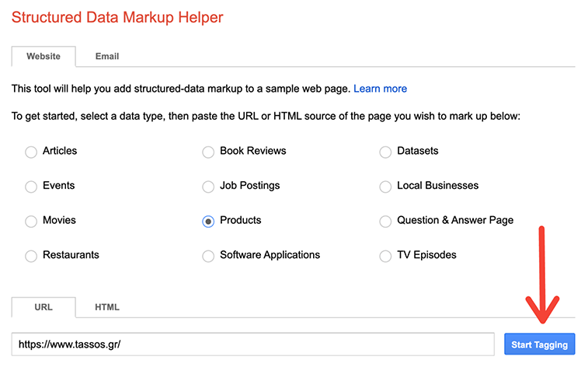Select Job Postings radio button
This screenshot has height=367, width=588.
point(208,187)
